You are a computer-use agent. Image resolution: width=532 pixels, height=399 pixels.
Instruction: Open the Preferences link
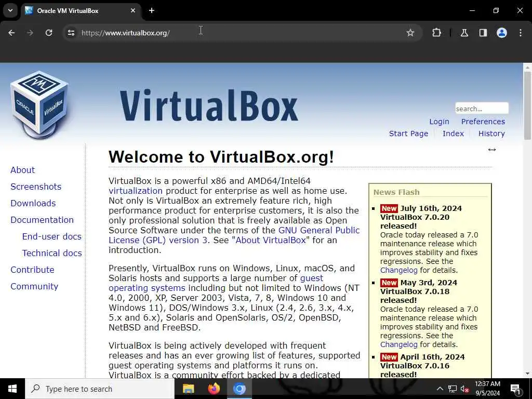(483, 122)
